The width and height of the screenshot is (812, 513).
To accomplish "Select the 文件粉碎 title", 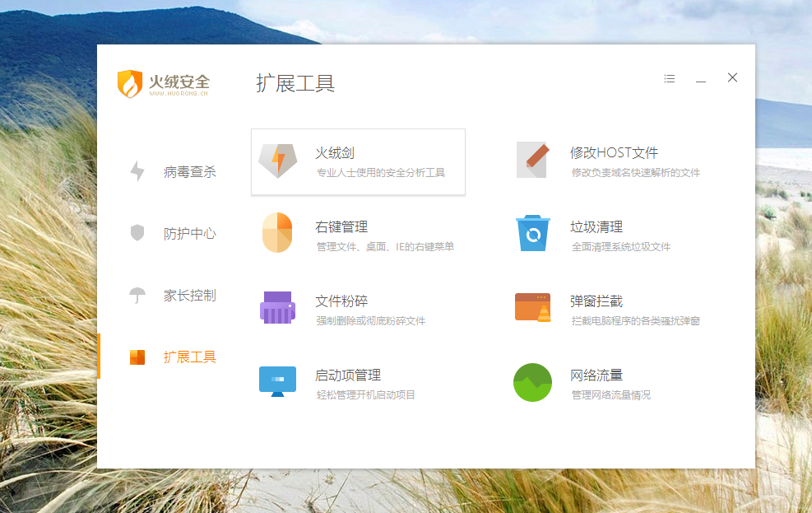I will pyautogui.click(x=341, y=301).
